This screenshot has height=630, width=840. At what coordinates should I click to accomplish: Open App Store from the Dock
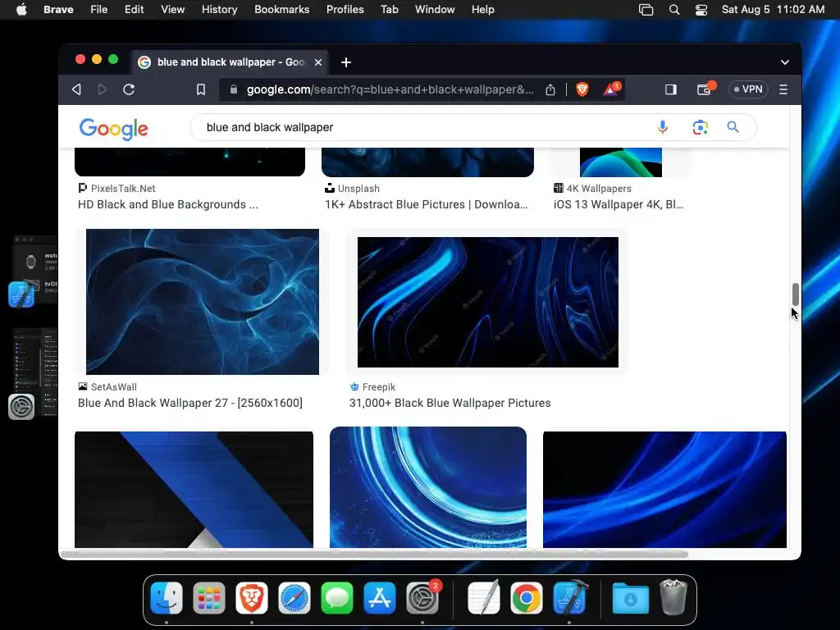click(x=379, y=598)
